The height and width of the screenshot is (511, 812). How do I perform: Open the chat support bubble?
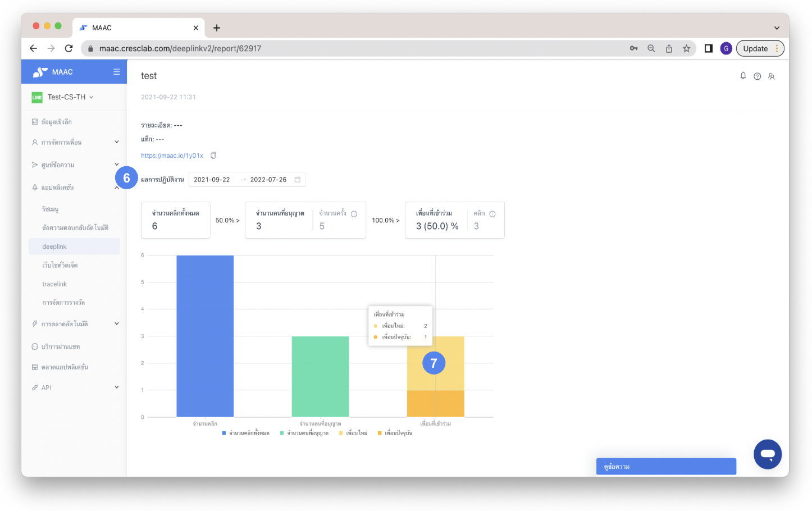pyautogui.click(x=767, y=454)
